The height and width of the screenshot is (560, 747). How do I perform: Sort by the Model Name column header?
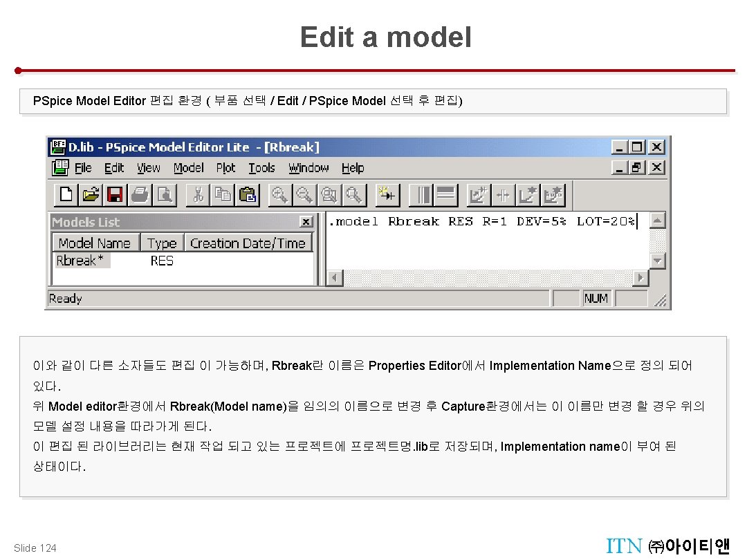tap(95, 243)
